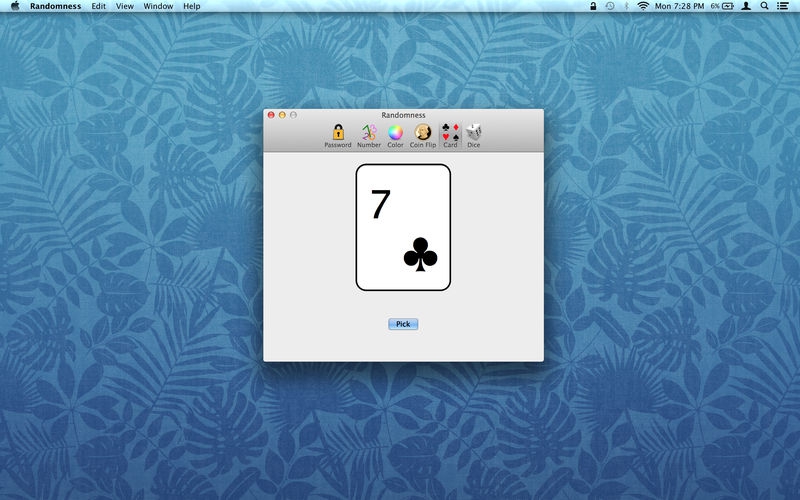This screenshot has width=800, height=500.
Task: Select the Card tool icon
Action: click(450, 136)
